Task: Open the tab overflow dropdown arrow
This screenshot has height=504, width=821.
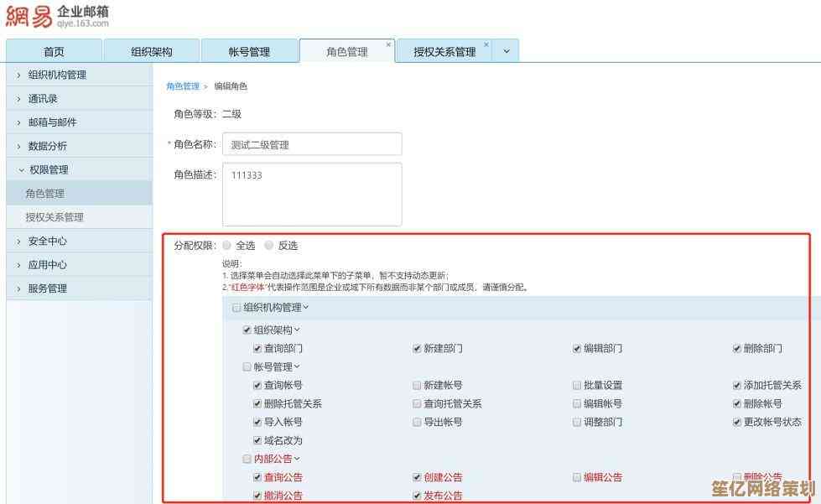Action: pos(505,50)
